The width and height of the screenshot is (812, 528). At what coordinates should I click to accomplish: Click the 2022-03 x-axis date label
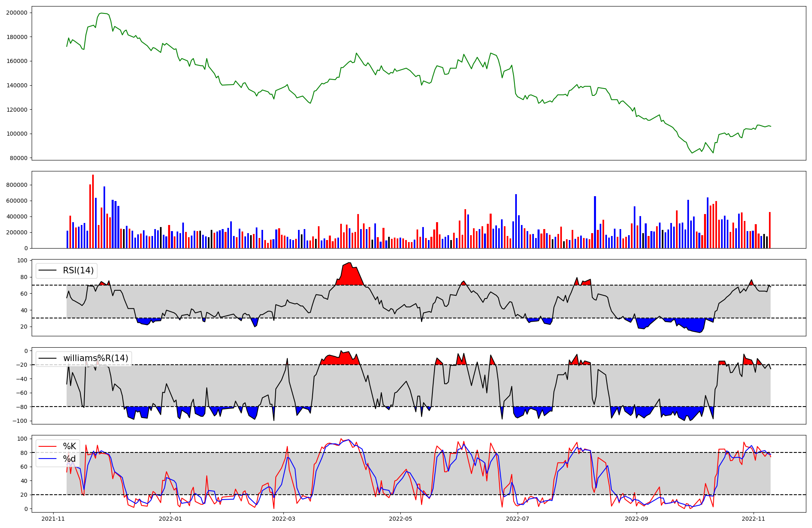coord(283,519)
